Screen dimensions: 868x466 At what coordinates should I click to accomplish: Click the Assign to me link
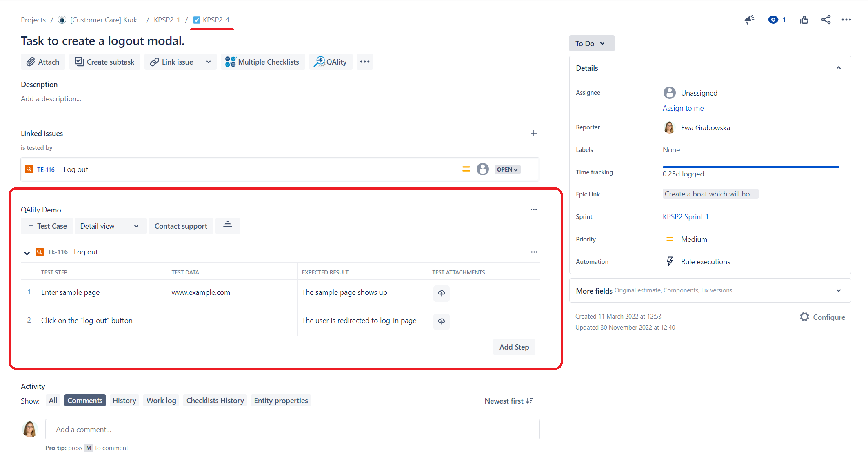pyautogui.click(x=683, y=108)
